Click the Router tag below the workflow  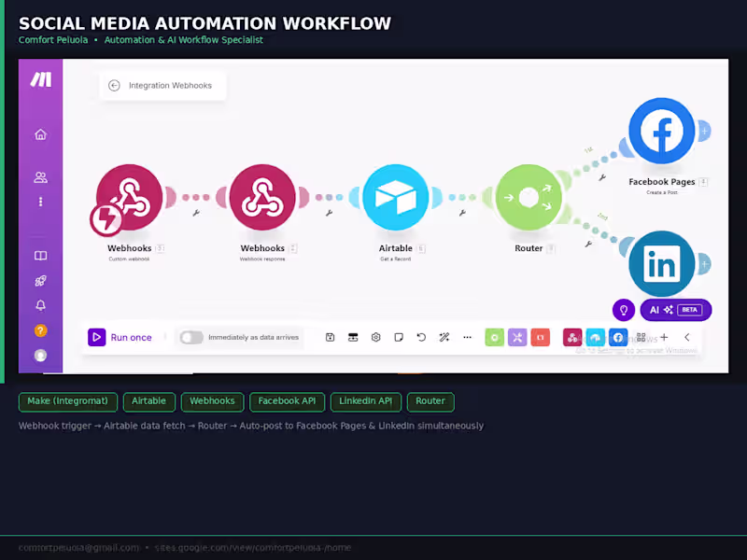pos(430,401)
